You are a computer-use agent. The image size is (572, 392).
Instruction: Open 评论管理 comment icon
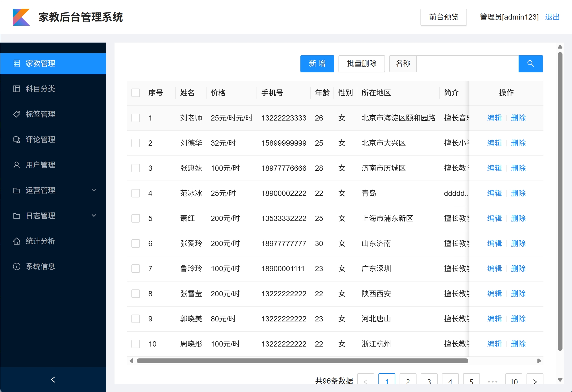tap(17, 139)
